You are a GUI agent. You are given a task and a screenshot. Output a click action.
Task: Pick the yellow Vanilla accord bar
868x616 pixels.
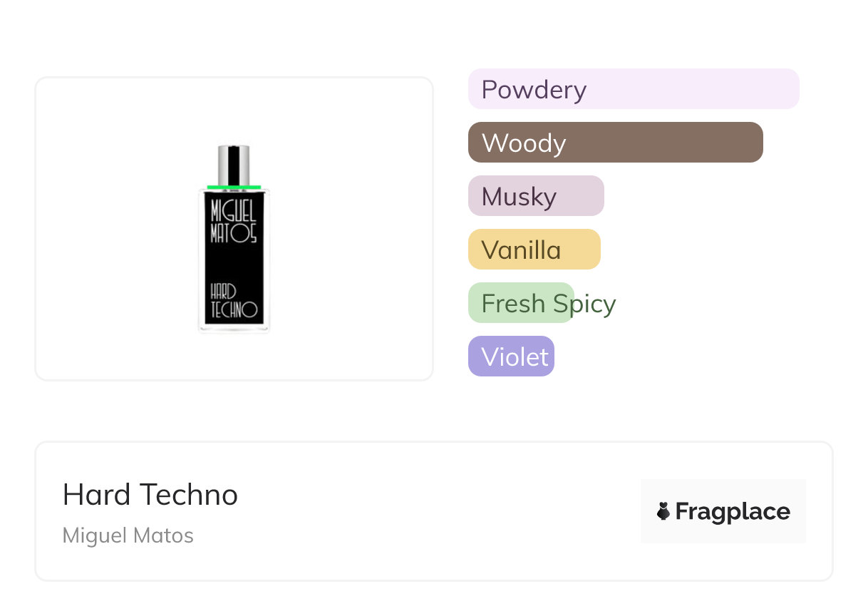534,250
